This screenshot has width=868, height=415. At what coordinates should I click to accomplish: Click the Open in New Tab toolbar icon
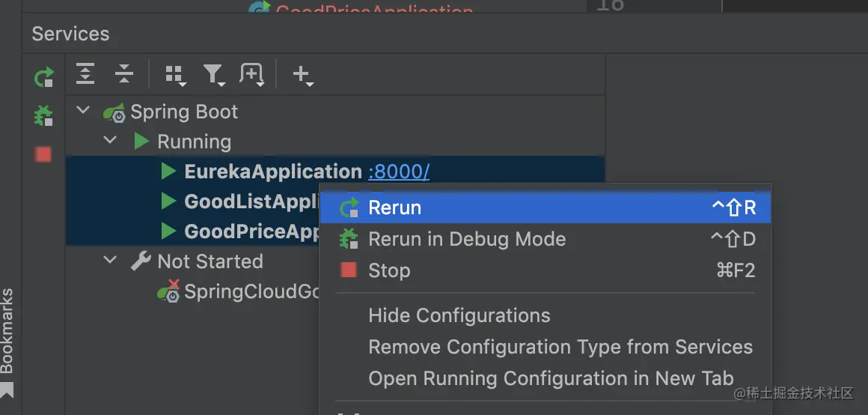(x=251, y=73)
